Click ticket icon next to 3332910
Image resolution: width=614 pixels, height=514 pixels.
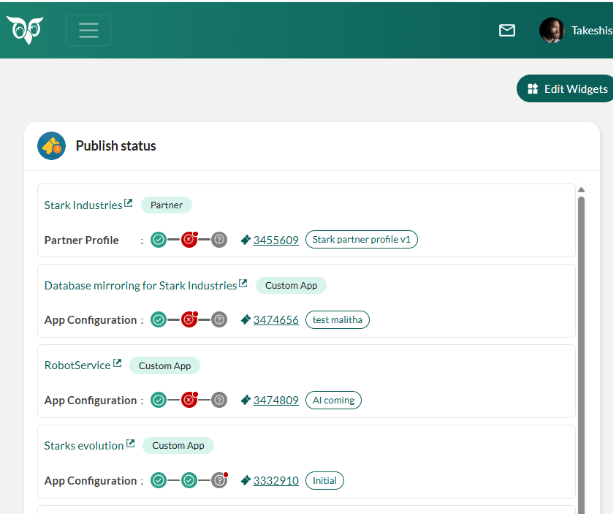coord(246,480)
